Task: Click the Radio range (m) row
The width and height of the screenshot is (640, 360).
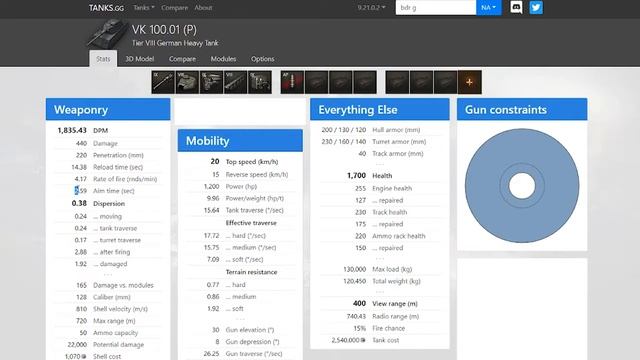Action: pos(380,316)
